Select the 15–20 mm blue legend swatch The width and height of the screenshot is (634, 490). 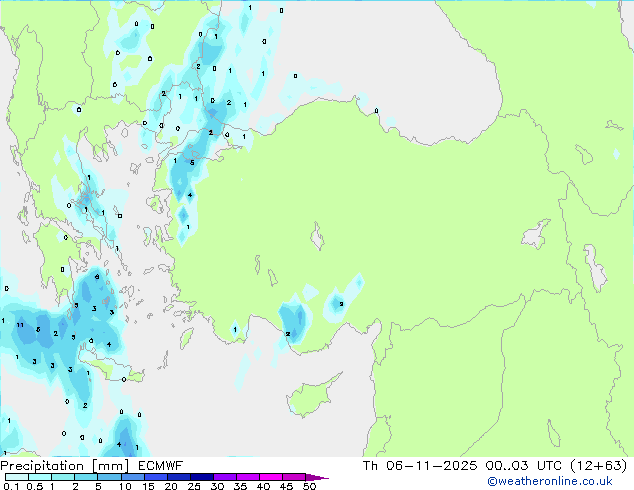156,477
